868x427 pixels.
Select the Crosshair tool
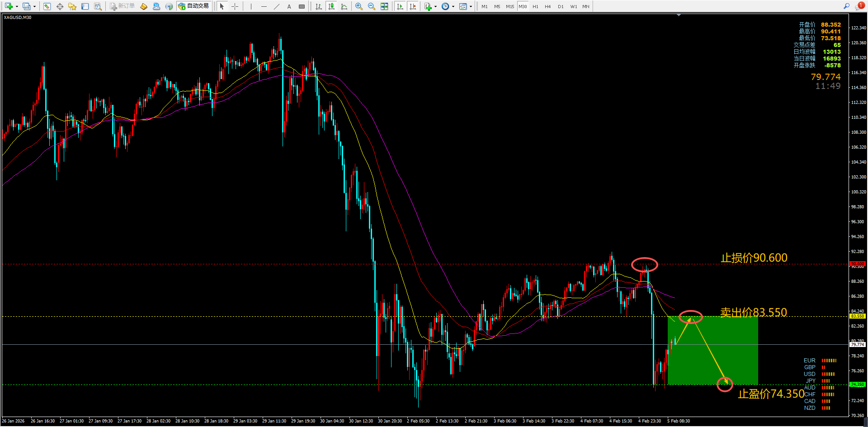coord(235,6)
